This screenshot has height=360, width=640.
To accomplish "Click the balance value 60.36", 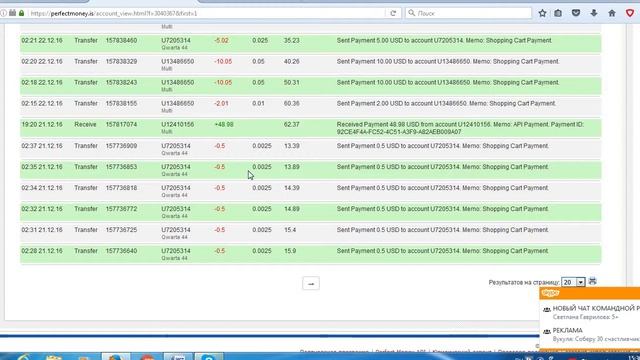I will coord(291,104).
